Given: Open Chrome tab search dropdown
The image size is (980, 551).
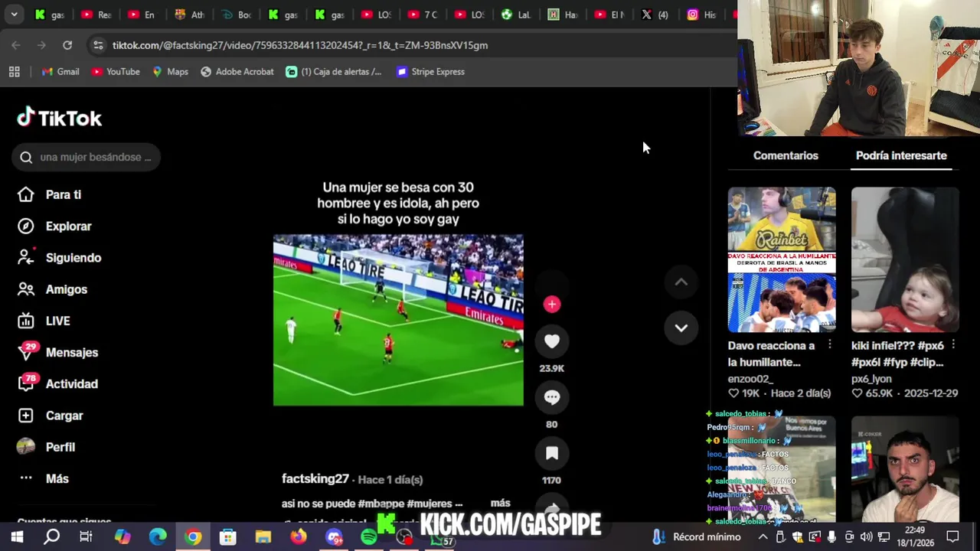Looking at the screenshot, I should click(14, 14).
